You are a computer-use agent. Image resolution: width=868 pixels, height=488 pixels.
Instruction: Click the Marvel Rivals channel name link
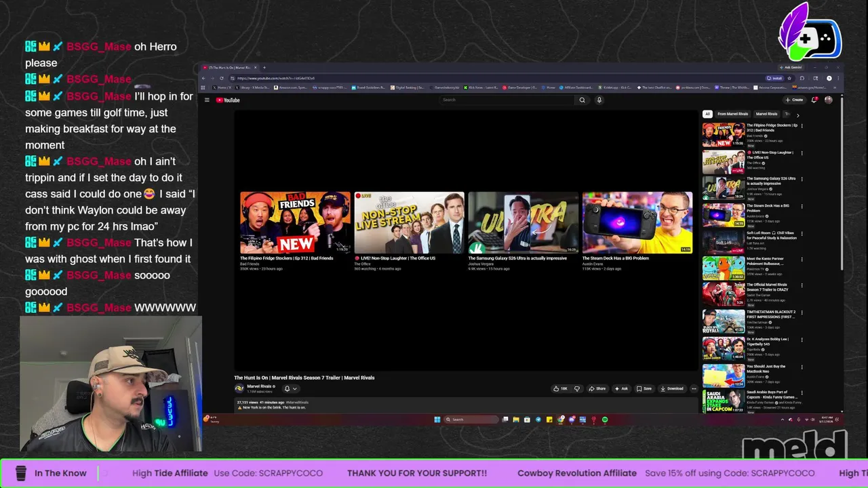(260, 386)
